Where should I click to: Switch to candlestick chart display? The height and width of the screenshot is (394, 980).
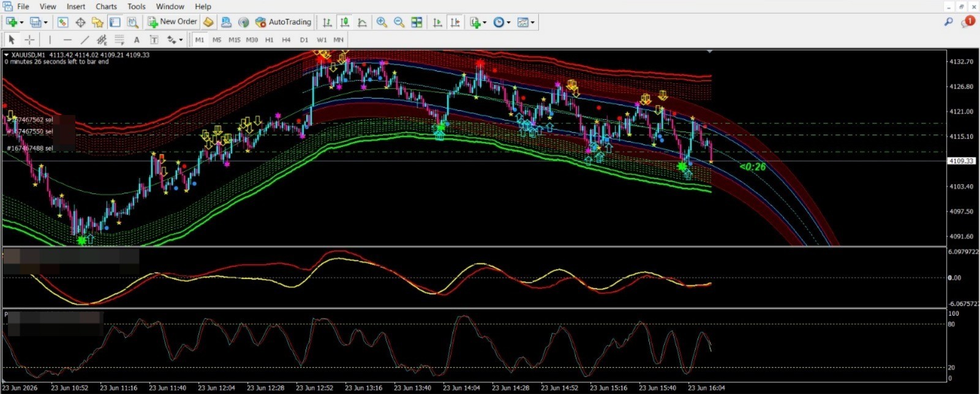click(x=345, y=22)
